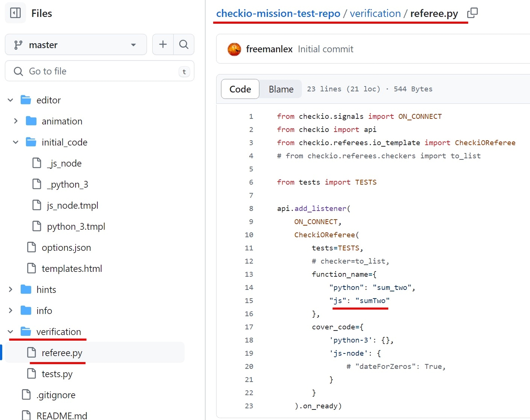Click the add_listener code token
Viewport: 530px width, 420px height.
(x=320, y=209)
